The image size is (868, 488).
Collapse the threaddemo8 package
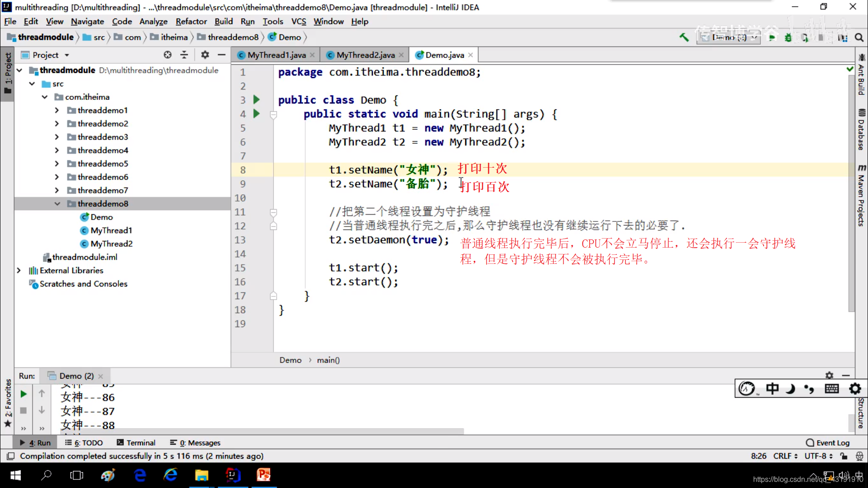click(x=57, y=204)
